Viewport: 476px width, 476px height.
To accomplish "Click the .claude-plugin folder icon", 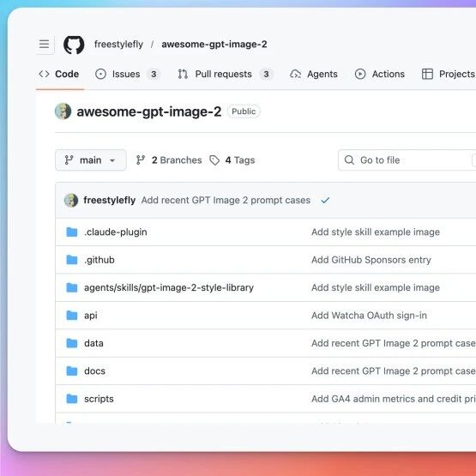I will coord(72,232).
